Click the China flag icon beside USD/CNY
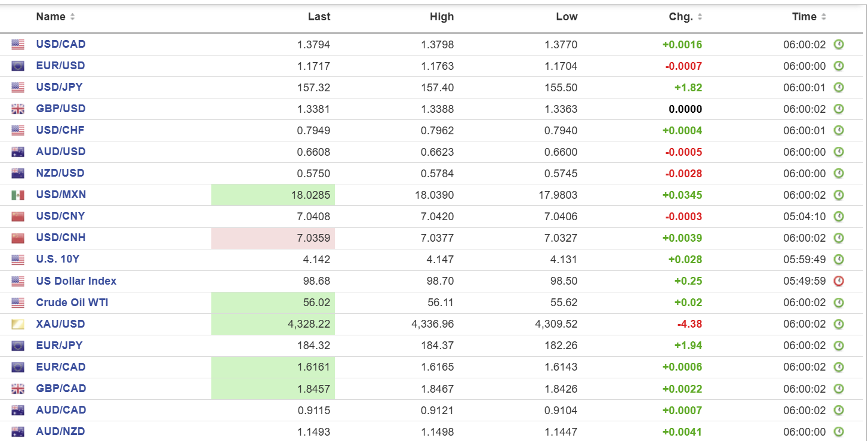The width and height of the screenshot is (868, 441). tap(18, 217)
